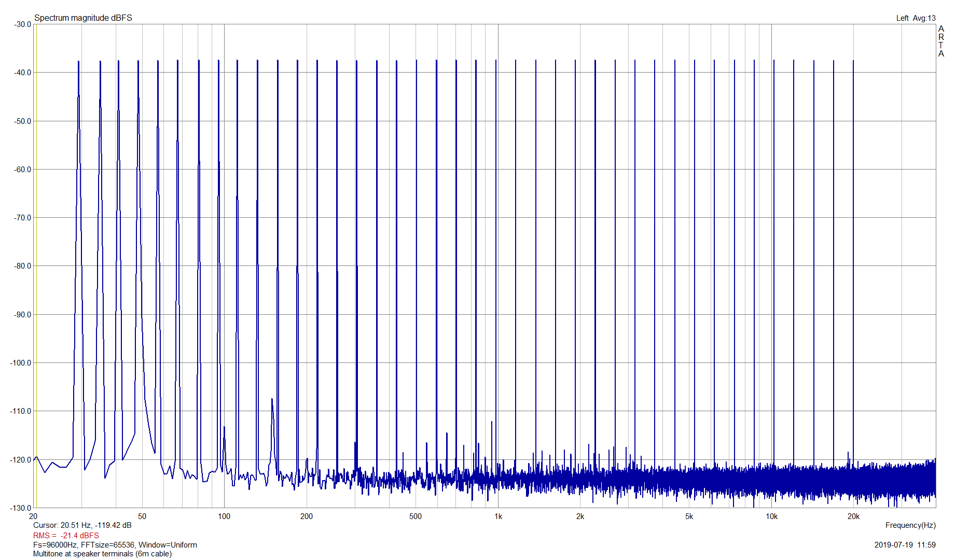Click the '-90.0' y-axis label
The image size is (969, 560).
22,315
